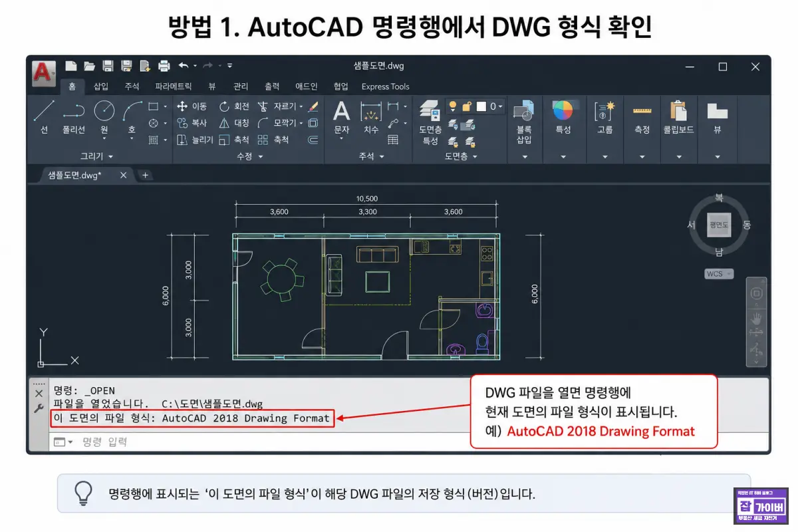This screenshot has height=532, width=798.
Task: Customize command line with the wrench icon
Action: pos(39,408)
